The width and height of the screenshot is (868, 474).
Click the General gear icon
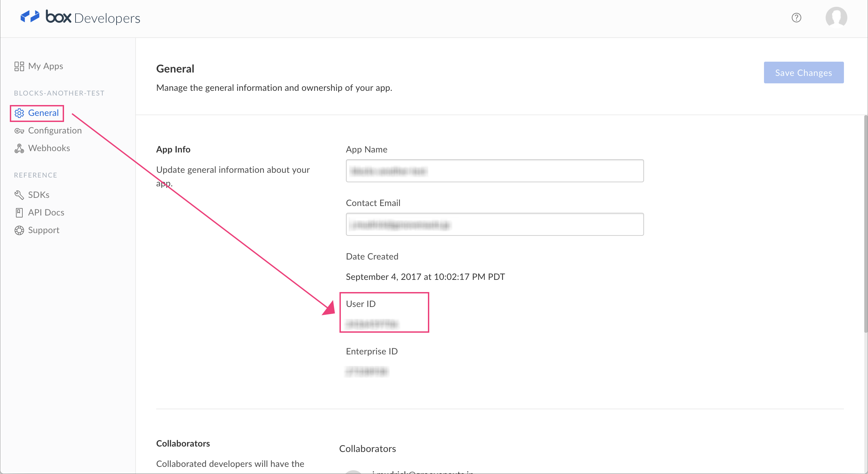[x=19, y=113]
